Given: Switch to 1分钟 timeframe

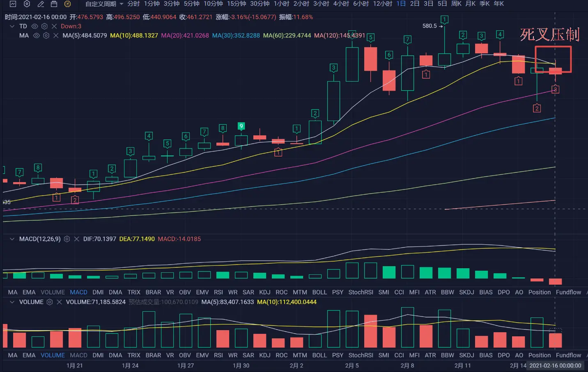Looking at the screenshot, I should pos(152,4).
